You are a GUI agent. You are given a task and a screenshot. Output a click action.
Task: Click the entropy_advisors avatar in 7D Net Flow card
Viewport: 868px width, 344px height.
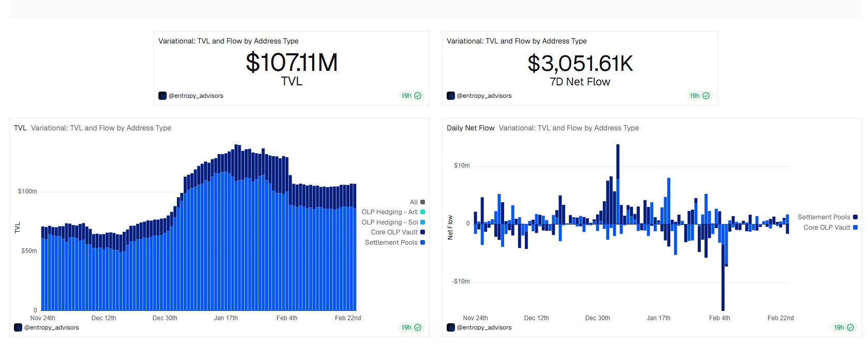pyautogui.click(x=451, y=96)
